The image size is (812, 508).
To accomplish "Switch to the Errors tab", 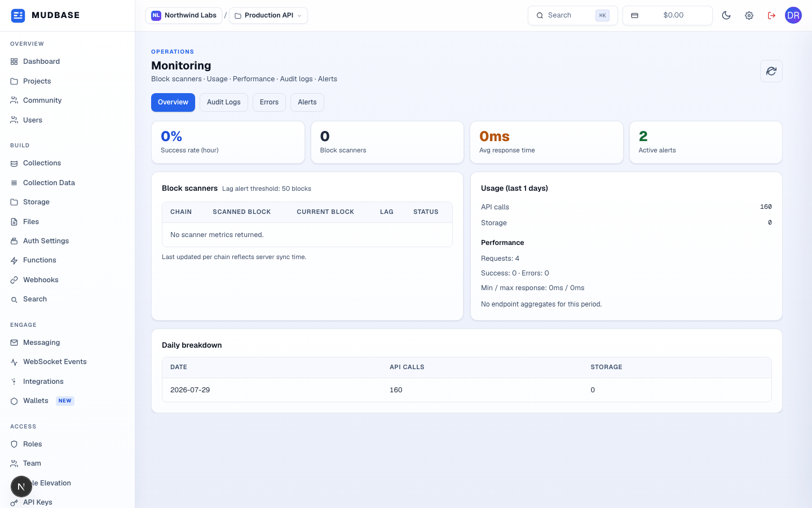I will tap(269, 102).
